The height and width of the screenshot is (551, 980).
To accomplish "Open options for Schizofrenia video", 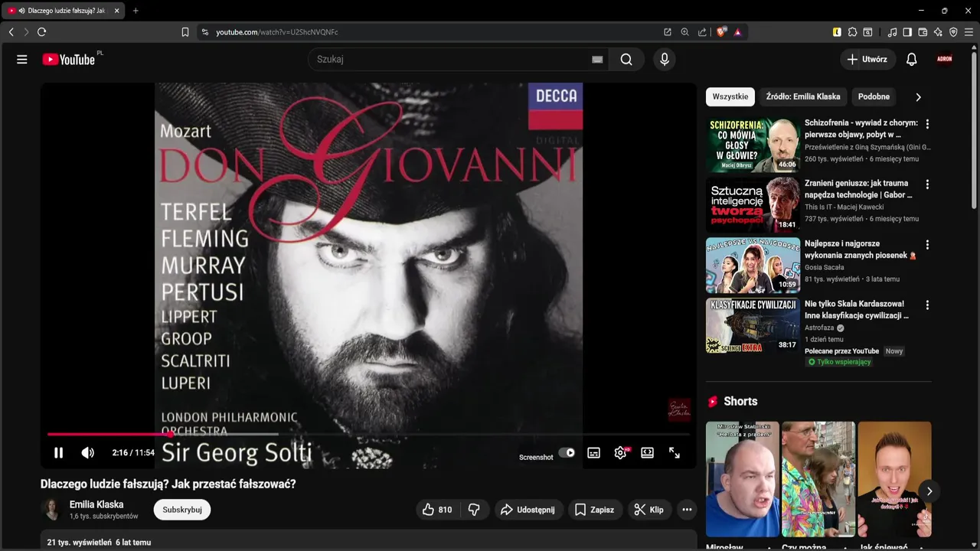I will pyautogui.click(x=927, y=124).
